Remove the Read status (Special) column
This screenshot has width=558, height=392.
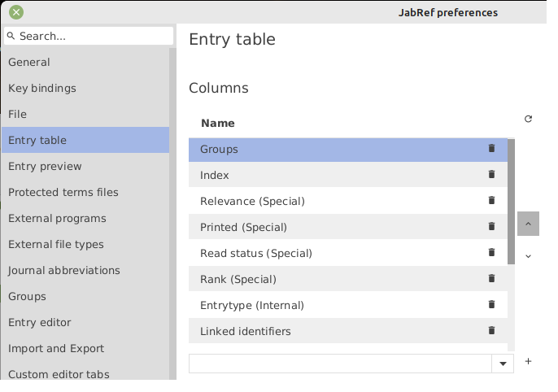point(491,253)
